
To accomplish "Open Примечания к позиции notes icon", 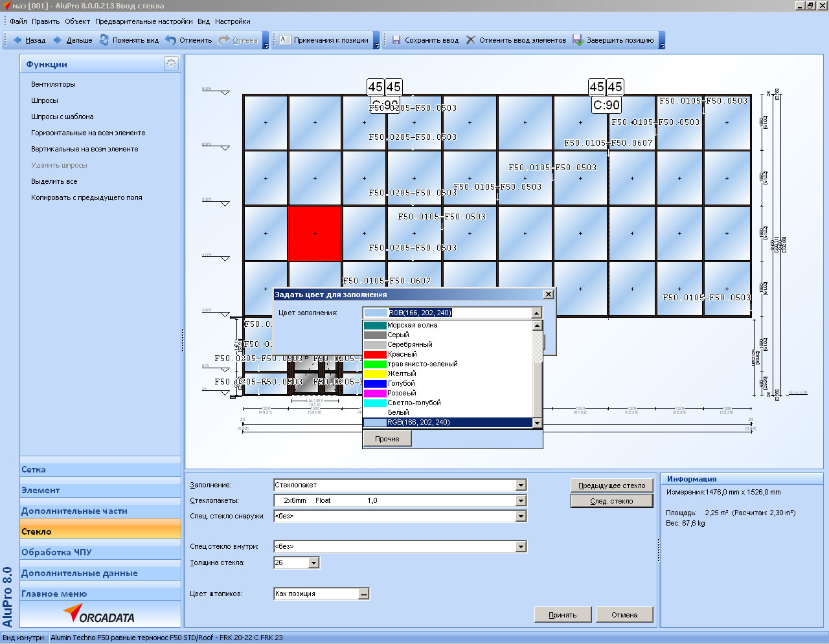I will (284, 40).
